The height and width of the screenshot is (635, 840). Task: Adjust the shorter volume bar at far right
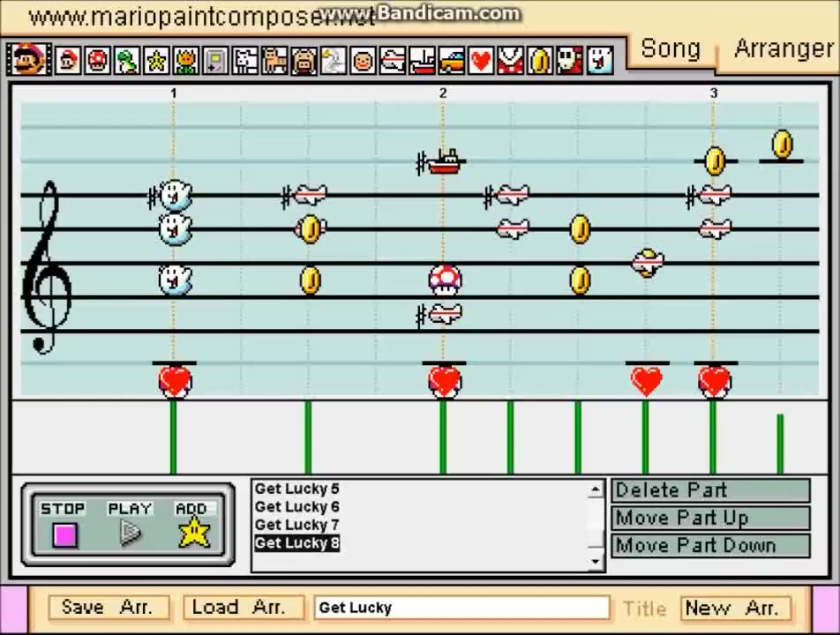[780, 444]
